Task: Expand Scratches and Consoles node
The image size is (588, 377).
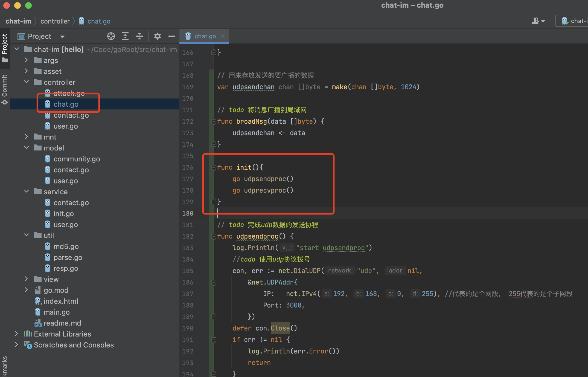Action: [x=17, y=345]
